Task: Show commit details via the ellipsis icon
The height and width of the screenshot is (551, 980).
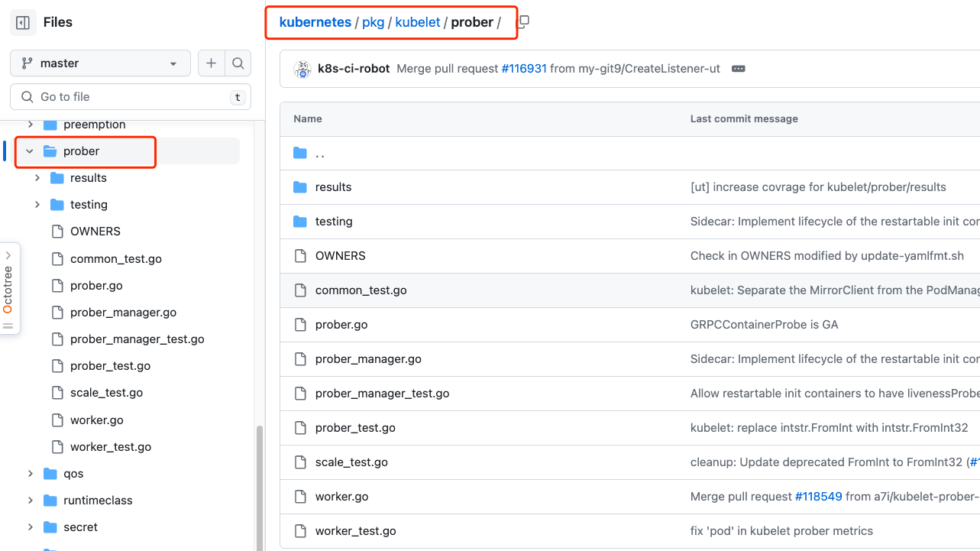Action: point(738,69)
